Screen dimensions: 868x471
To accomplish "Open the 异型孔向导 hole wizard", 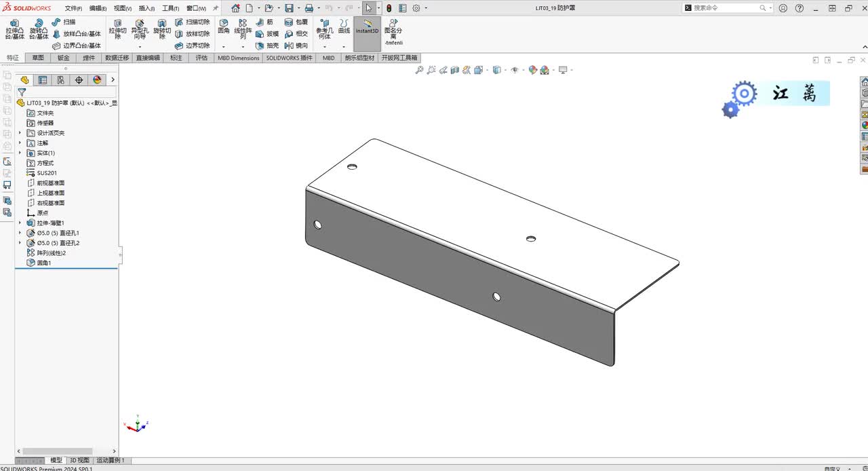I will [x=140, y=29].
